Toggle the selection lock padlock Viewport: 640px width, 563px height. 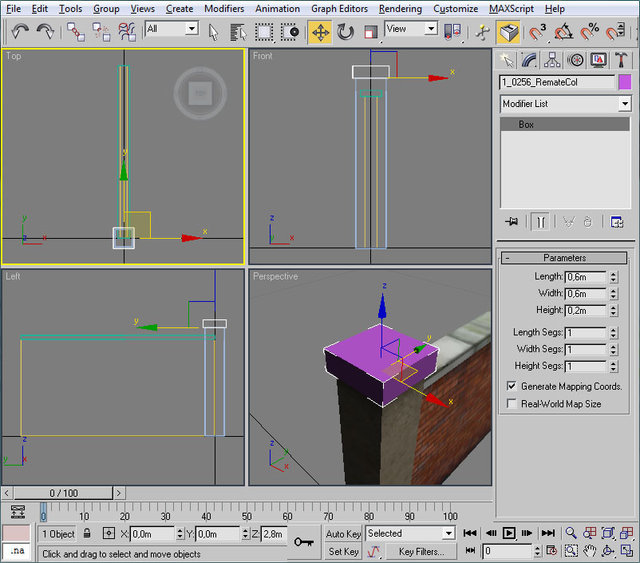(87, 534)
